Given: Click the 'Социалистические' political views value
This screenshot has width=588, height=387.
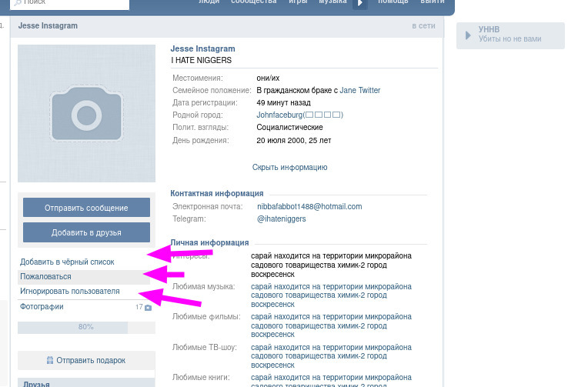Looking at the screenshot, I should coord(289,128).
